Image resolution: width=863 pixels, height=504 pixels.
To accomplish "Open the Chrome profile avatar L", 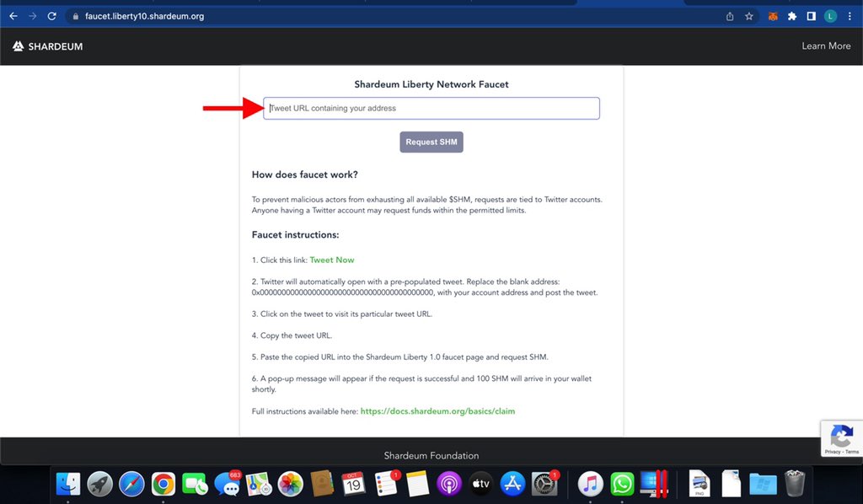I will coord(830,17).
